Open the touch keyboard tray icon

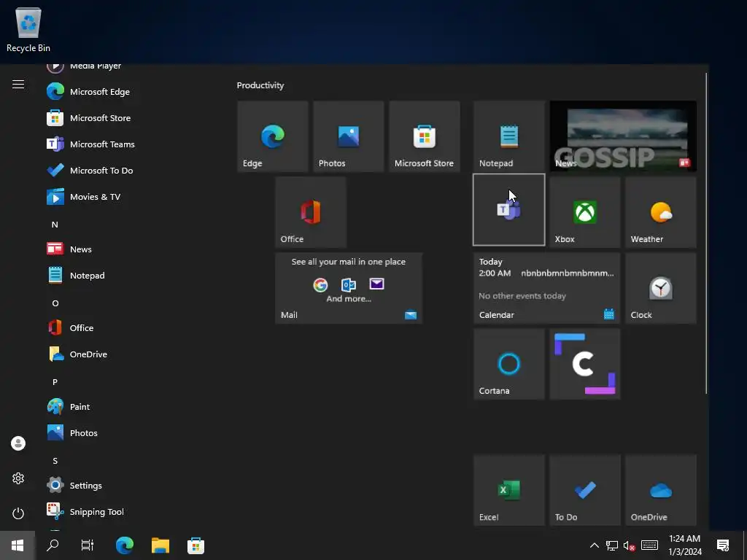pos(649,545)
